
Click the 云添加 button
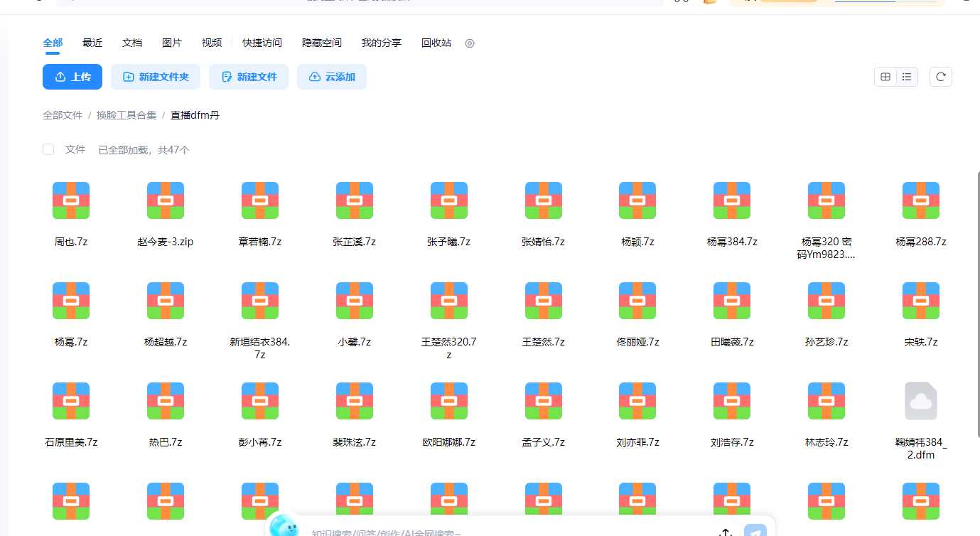point(332,77)
